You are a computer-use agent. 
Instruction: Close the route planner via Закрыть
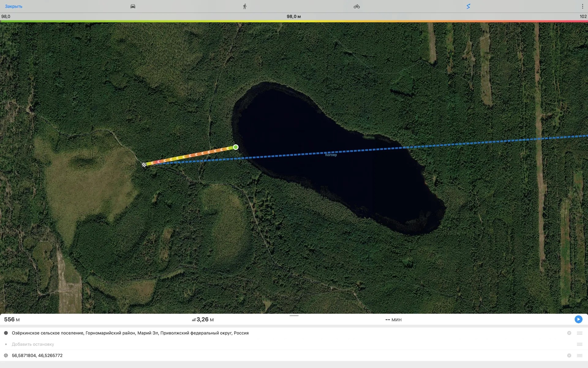13,6
